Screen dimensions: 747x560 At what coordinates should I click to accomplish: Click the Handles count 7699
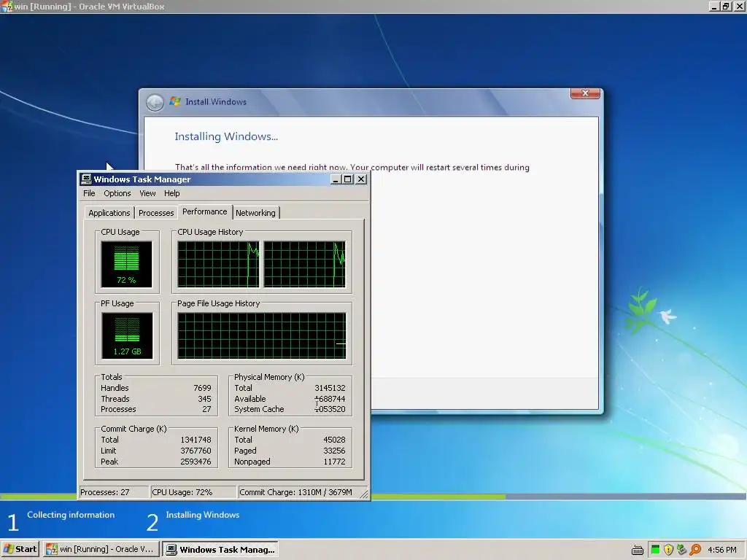pos(202,388)
